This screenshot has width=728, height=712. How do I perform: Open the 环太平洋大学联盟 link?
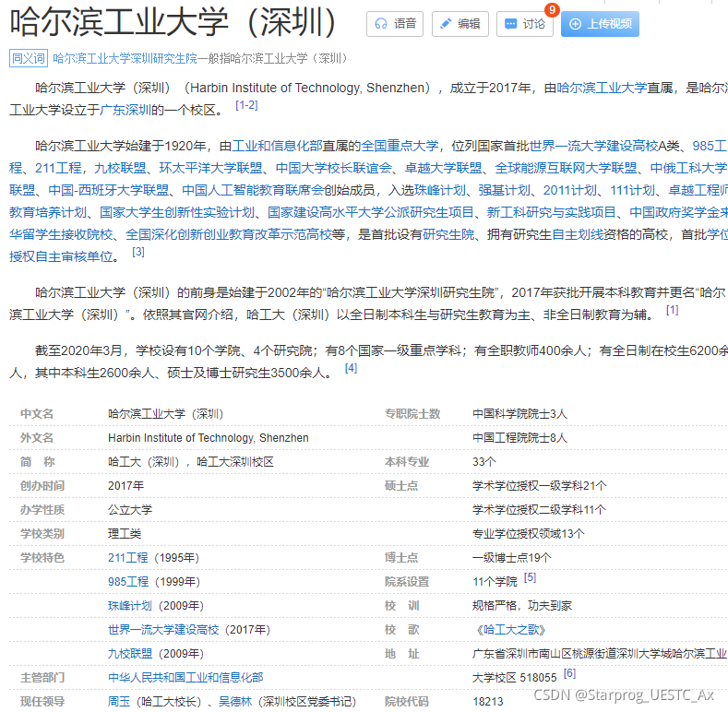click(210, 168)
